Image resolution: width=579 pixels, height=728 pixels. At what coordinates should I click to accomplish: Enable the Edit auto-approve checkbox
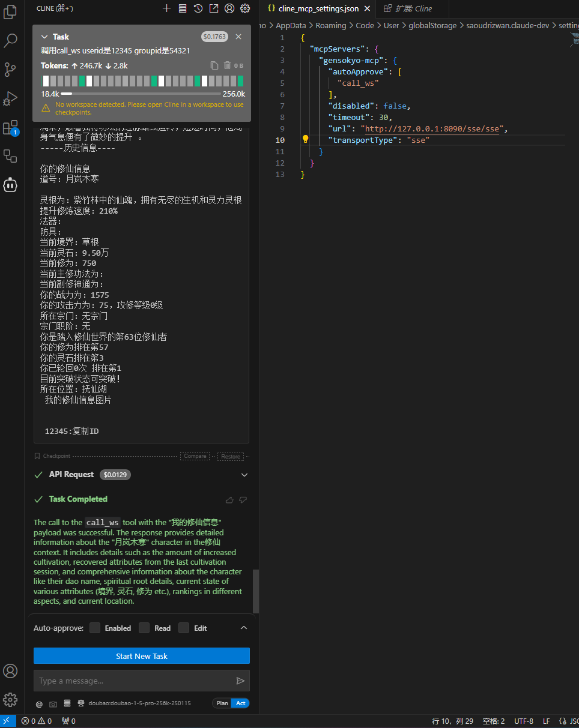click(184, 628)
